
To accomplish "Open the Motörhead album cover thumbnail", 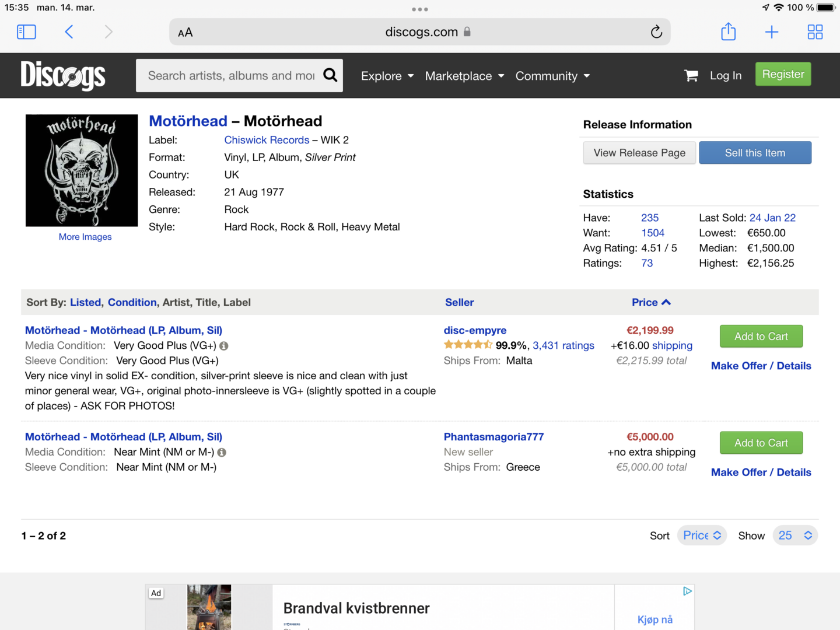I will coord(82,170).
